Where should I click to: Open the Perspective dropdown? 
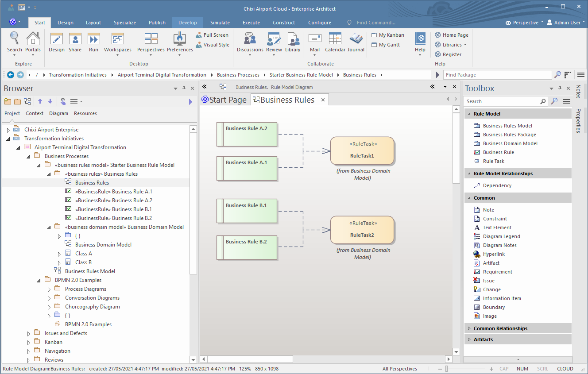[x=525, y=23]
